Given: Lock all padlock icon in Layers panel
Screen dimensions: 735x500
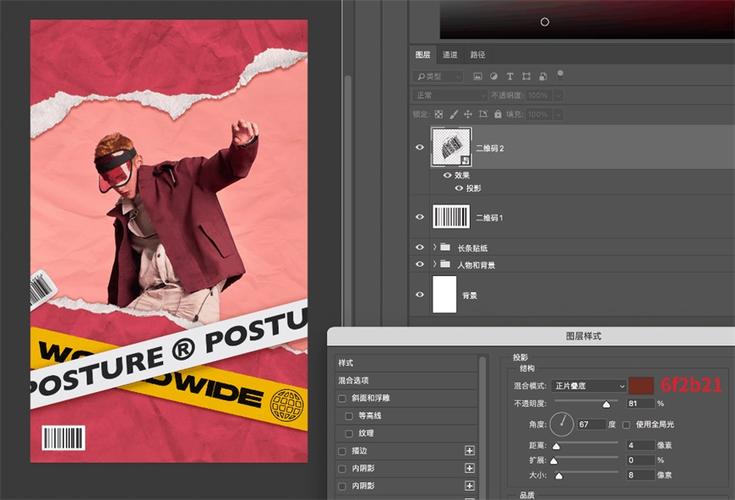Looking at the screenshot, I should 498,114.
